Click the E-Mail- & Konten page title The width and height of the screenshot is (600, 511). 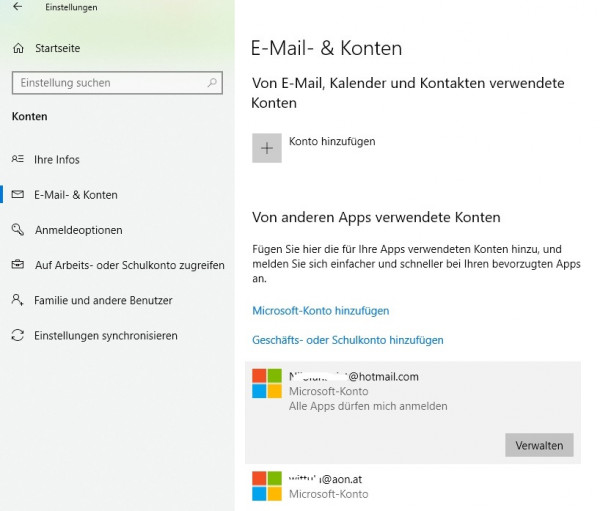point(326,49)
